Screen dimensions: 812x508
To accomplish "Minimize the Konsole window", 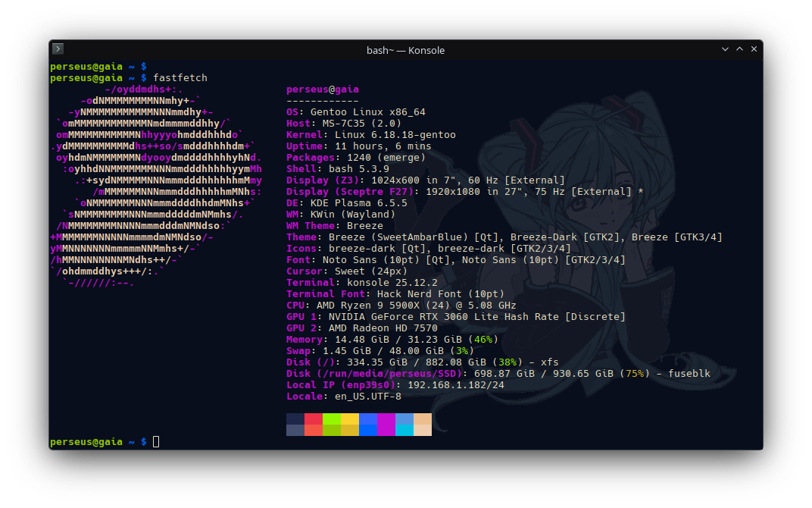I will (725, 49).
